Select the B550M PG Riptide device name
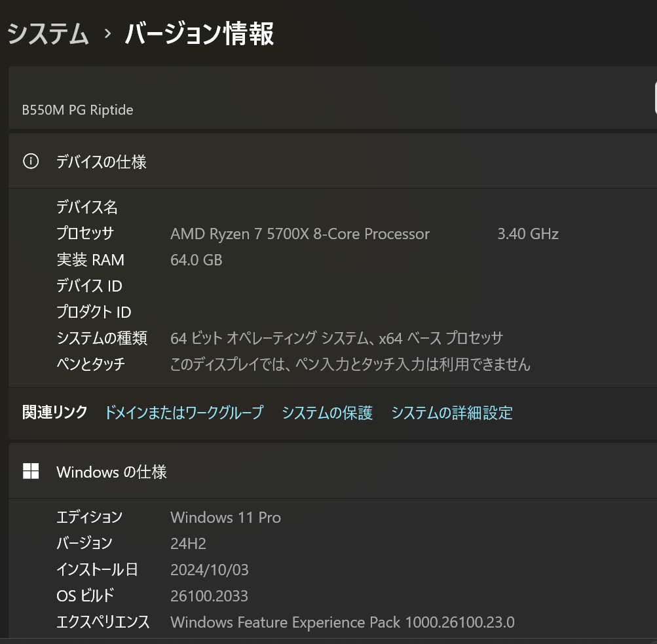Image resolution: width=657 pixels, height=644 pixels. [x=77, y=110]
